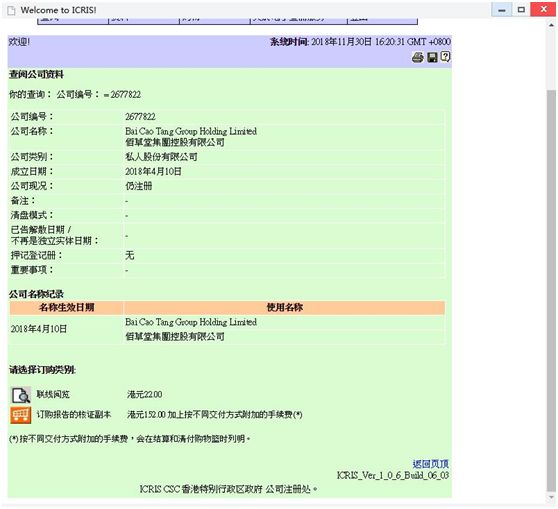Minimize the ICRIS window
The width and height of the screenshot is (558, 509).
coord(502,10)
